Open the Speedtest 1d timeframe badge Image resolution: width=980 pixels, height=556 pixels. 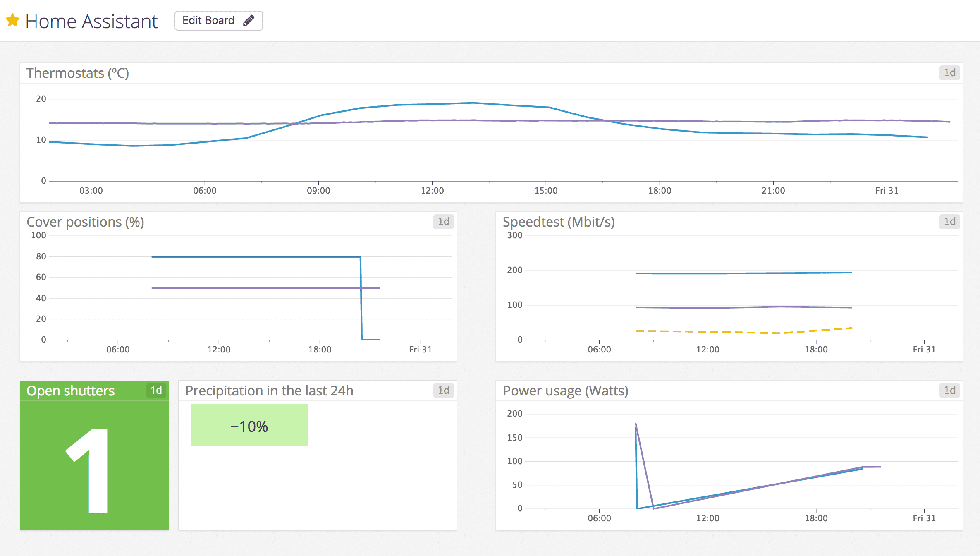[949, 222]
